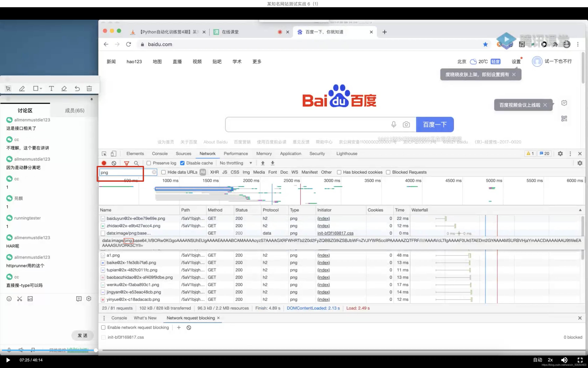Select the text annotation tool
This screenshot has width=588, height=368.
51,89
